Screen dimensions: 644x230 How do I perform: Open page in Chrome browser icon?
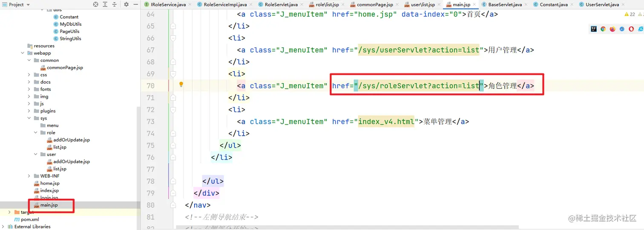coord(603,29)
